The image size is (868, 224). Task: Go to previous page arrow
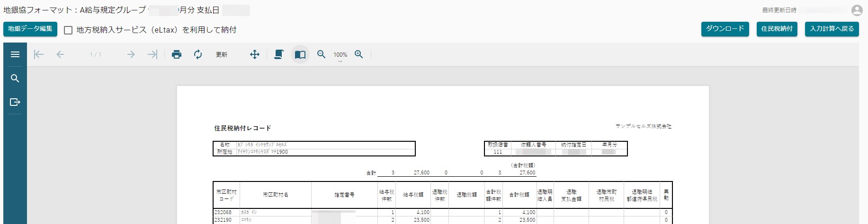[60, 54]
